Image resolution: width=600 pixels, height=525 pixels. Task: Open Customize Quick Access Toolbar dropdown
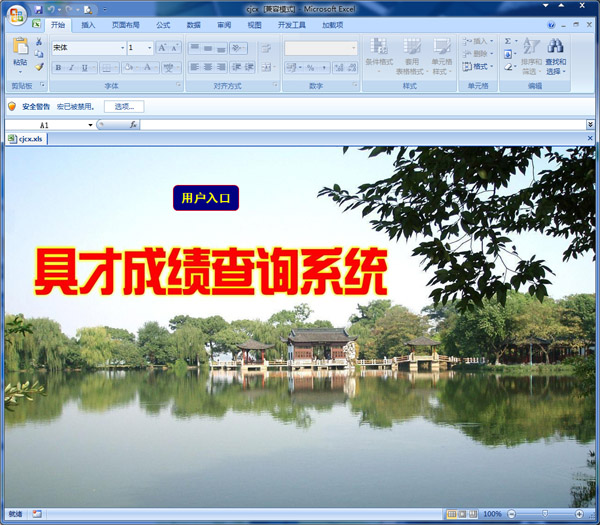104,10
